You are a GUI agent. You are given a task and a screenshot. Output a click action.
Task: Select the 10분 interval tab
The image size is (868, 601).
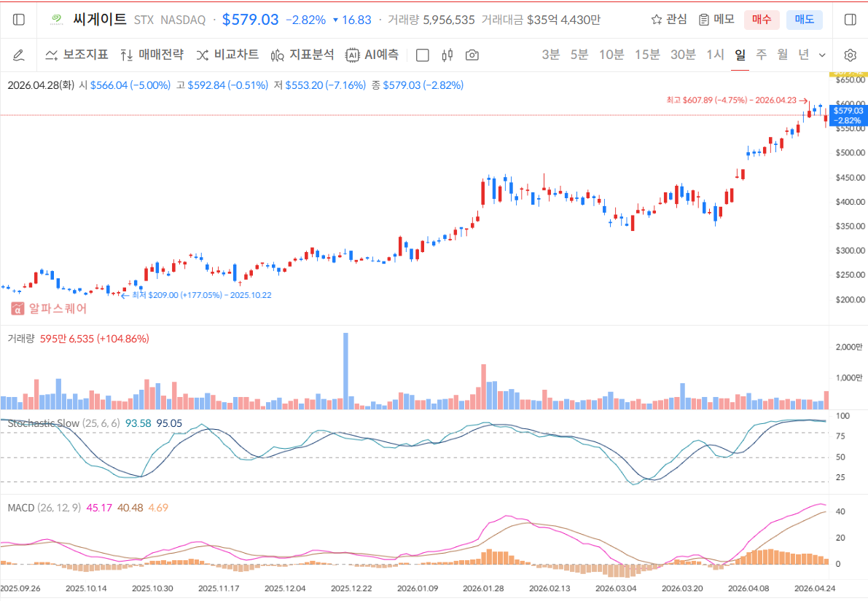(x=611, y=55)
